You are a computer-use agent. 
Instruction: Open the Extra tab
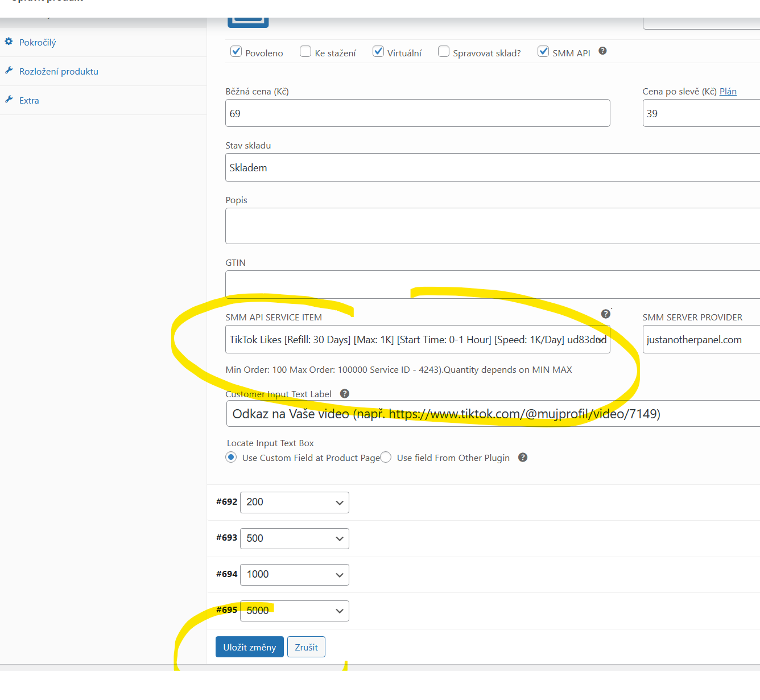29,101
